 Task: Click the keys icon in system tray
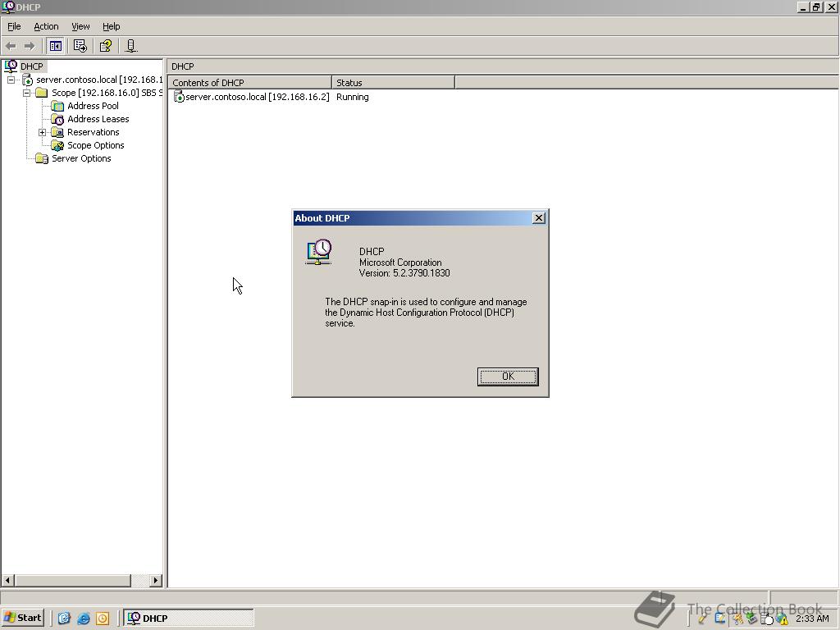(737, 619)
